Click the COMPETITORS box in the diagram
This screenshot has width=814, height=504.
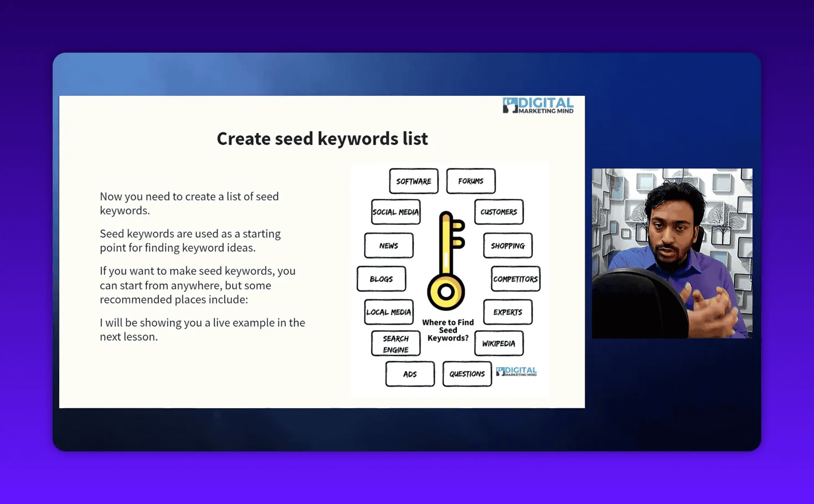click(x=515, y=279)
